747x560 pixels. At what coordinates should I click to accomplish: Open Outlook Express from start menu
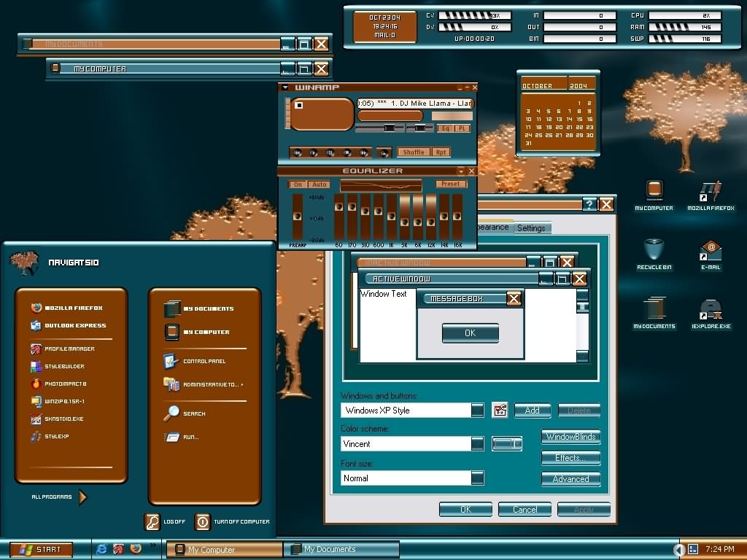click(x=68, y=326)
